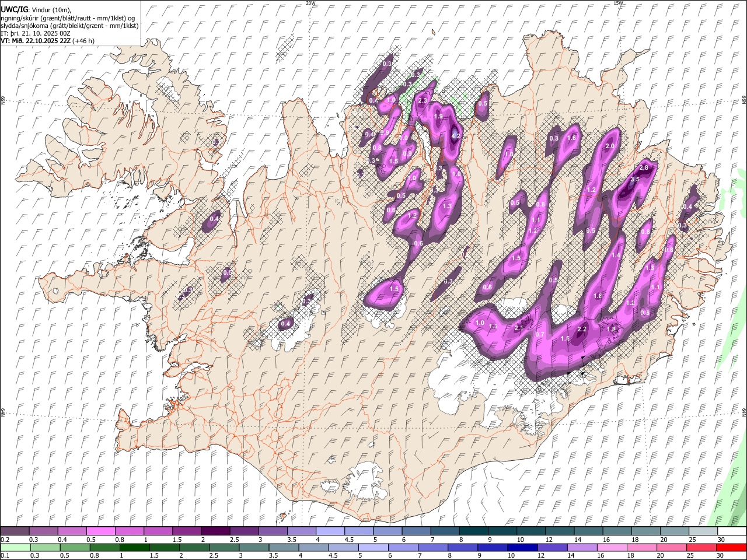Viewport: 747px width, 560px height.
Task: Pick the white 30 swatch in the upper legend row
Action: [x=732, y=531]
